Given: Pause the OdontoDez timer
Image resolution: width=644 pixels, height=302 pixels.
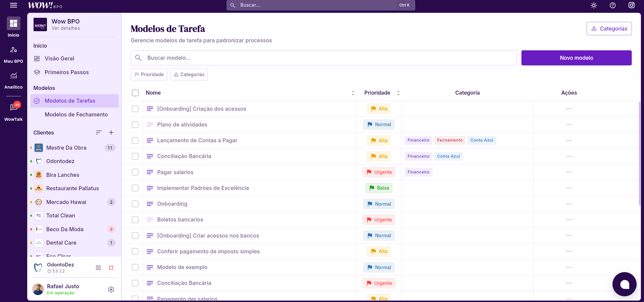Looking at the screenshot, I should [x=98, y=268].
